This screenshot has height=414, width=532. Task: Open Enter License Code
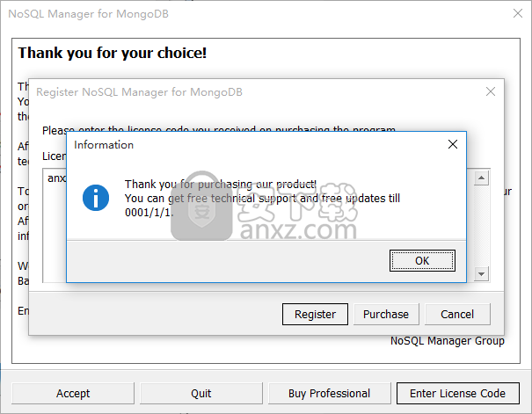(458, 393)
